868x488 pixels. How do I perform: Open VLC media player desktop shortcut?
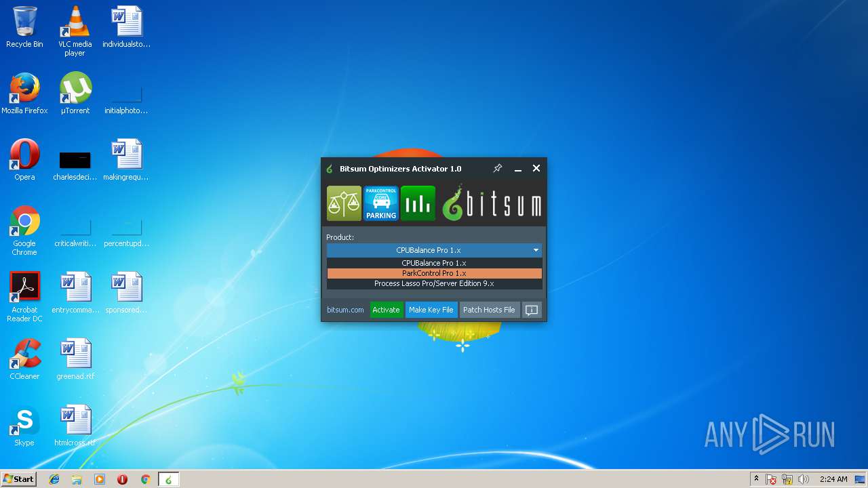[x=75, y=31]
